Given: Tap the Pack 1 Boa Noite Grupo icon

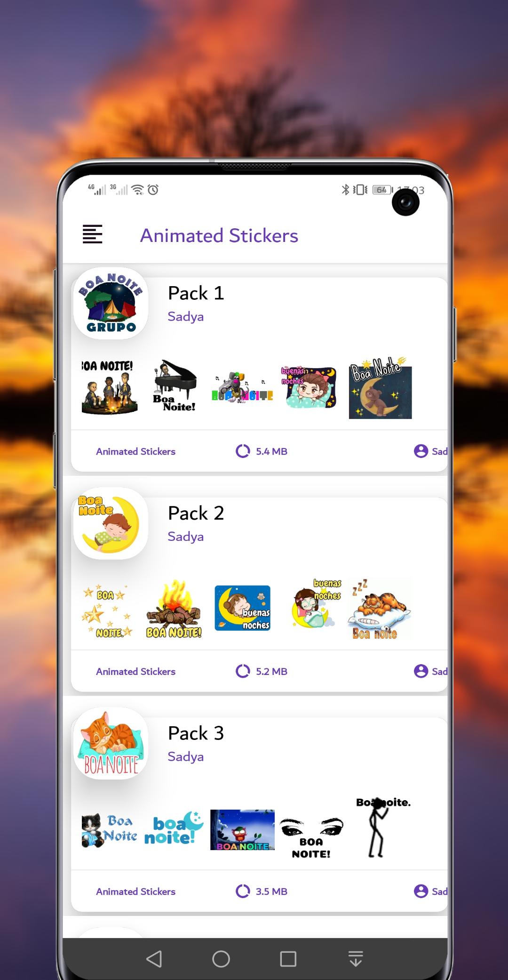Looking at the screenshot, I should click(x=111, y=303).
